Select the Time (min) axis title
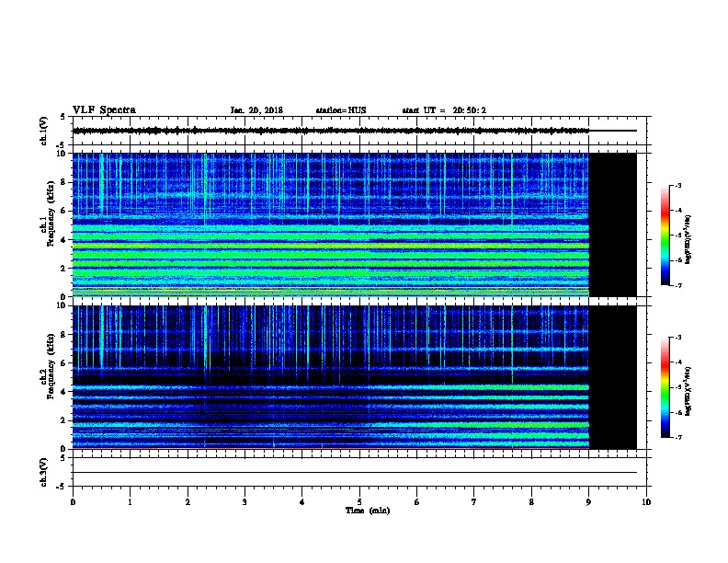728x563 pixels. tap(368, 511)
